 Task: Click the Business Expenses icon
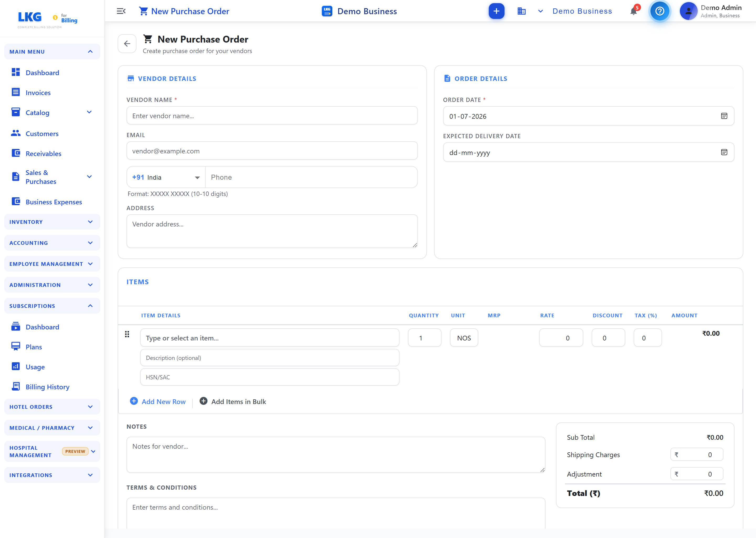click(15, 201)
